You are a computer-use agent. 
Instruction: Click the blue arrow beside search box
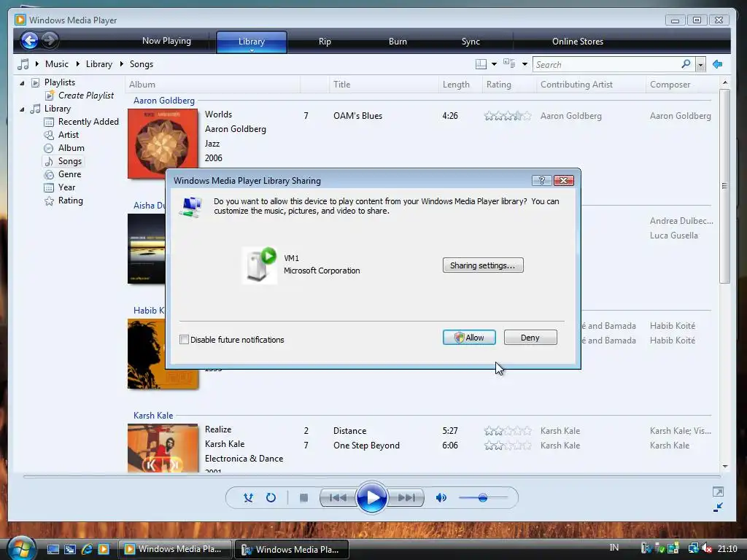tap(718, 64)
